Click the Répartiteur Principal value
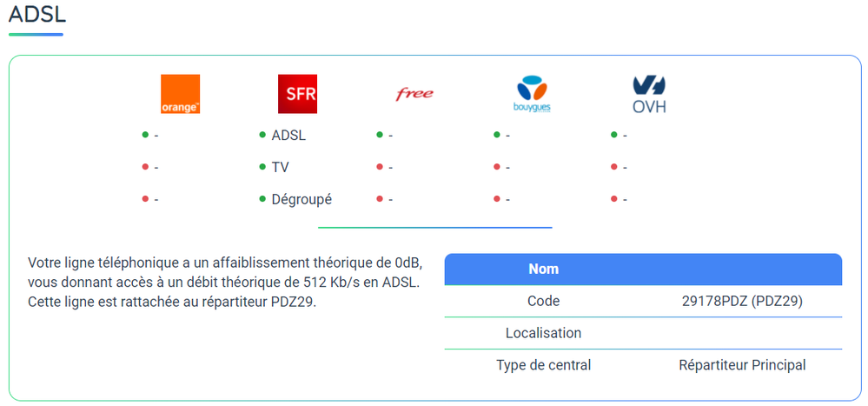Screen dimensions: 868x406 [742, 365]
